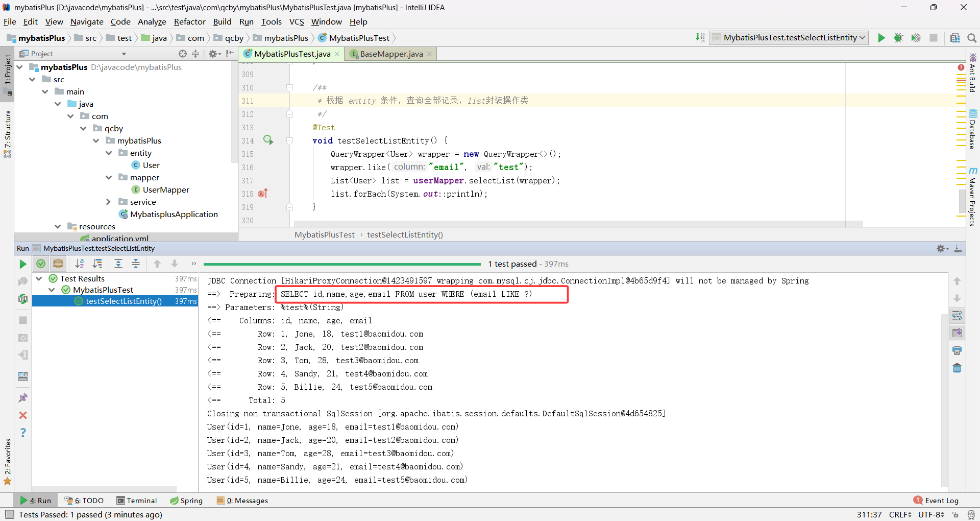Open the Project Structure dialog icon
The image size is (980, 521).
(x=954, y=38)
